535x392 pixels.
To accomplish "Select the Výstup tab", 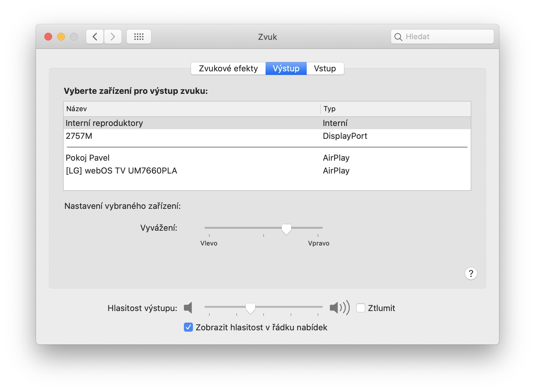I will point(286,68).
